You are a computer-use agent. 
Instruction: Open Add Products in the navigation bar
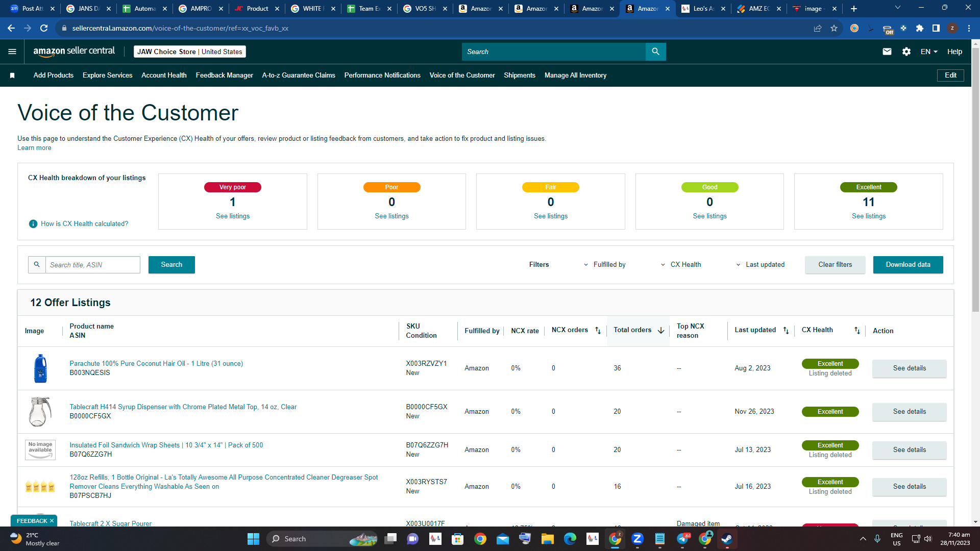54,76
